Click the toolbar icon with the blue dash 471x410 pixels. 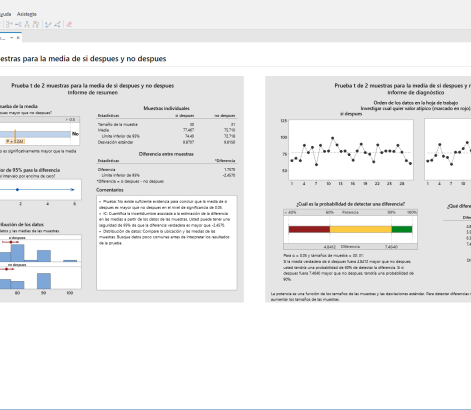(x=18, y=24)
